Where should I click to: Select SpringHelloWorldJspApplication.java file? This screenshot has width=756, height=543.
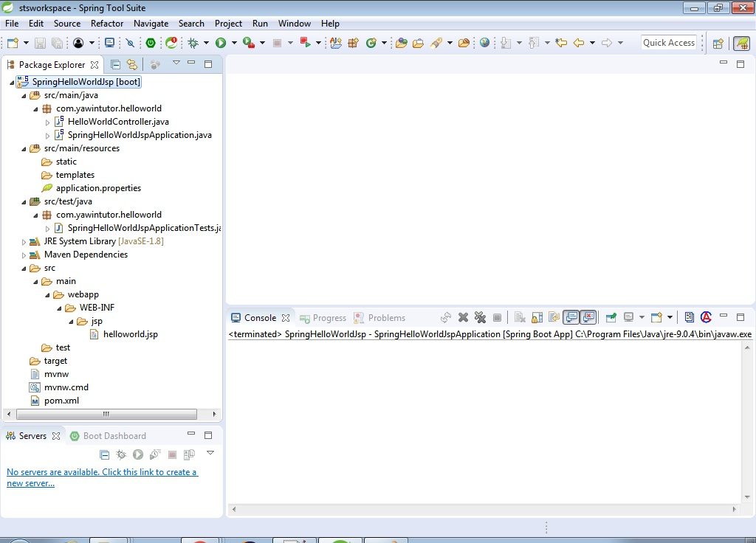(140, 136)
